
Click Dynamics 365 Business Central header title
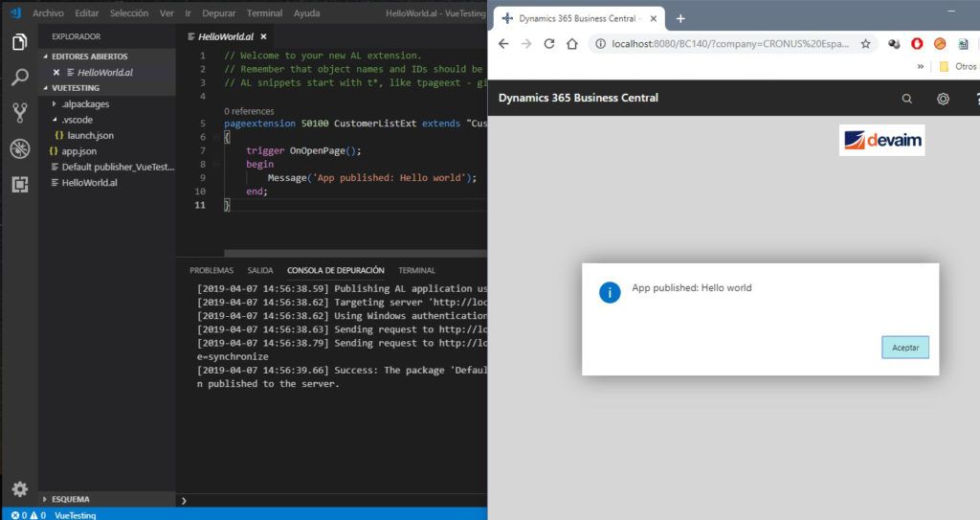click(578, 98)
